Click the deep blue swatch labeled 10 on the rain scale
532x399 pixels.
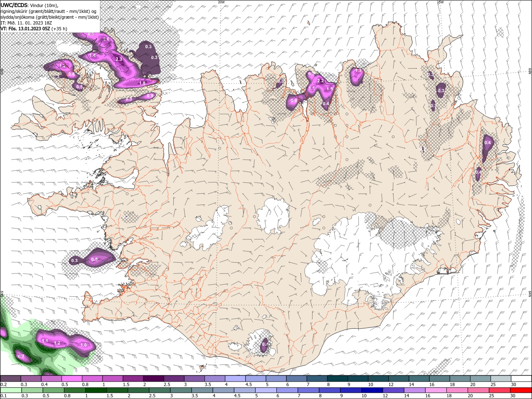pyautogui.click(x=372, y=390)
